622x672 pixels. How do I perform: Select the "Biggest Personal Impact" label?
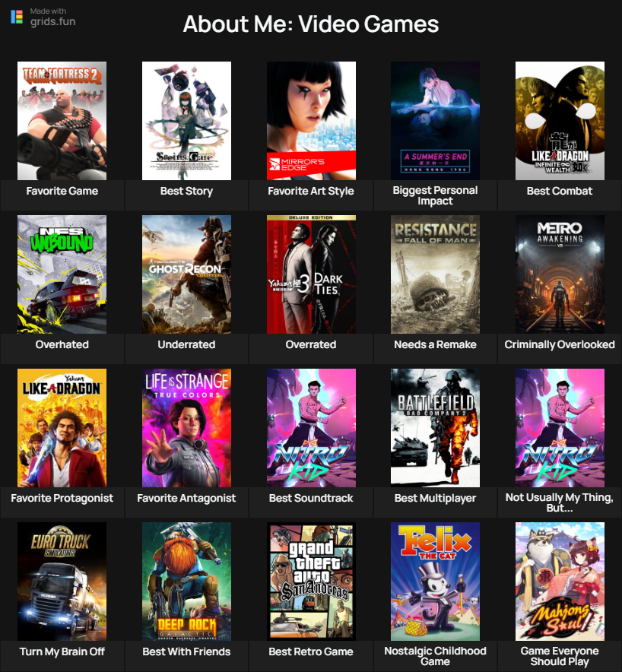click(435, 195)
